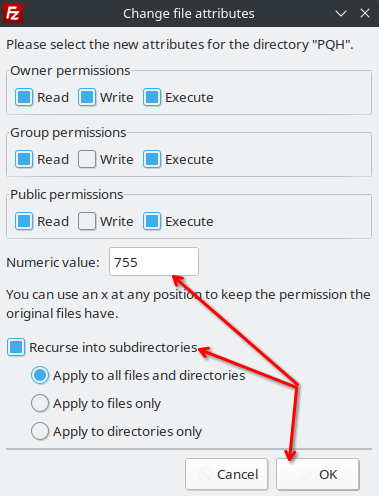Enable Public permissions Write checkbox
This screenshot has width=379, height=496.
pos(87,221)
